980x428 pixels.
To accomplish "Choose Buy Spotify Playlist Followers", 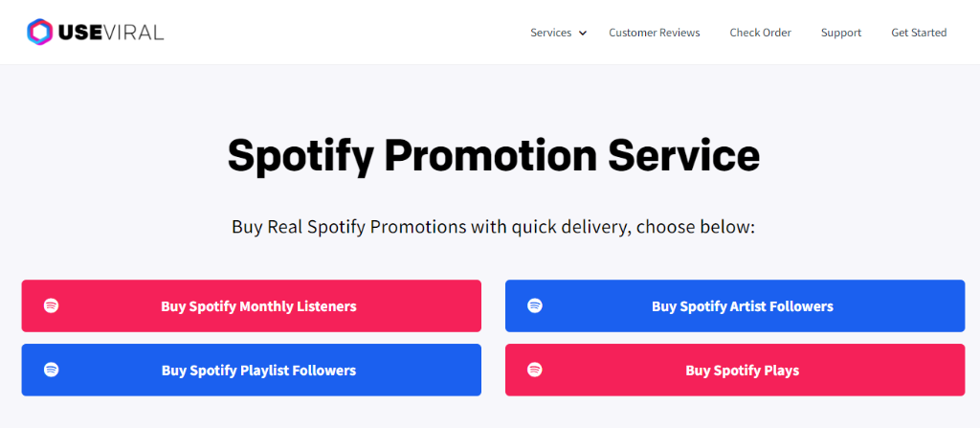I will coord(252,370).
